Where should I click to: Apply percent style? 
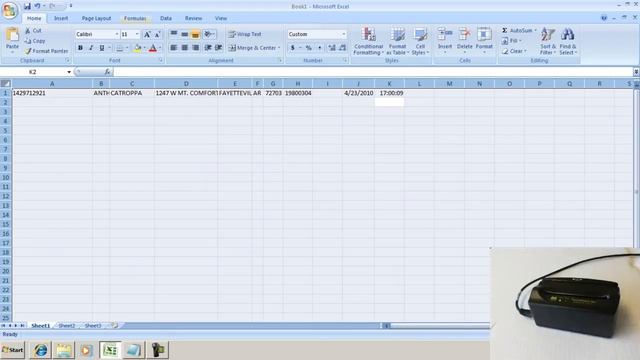coord(309,48)
